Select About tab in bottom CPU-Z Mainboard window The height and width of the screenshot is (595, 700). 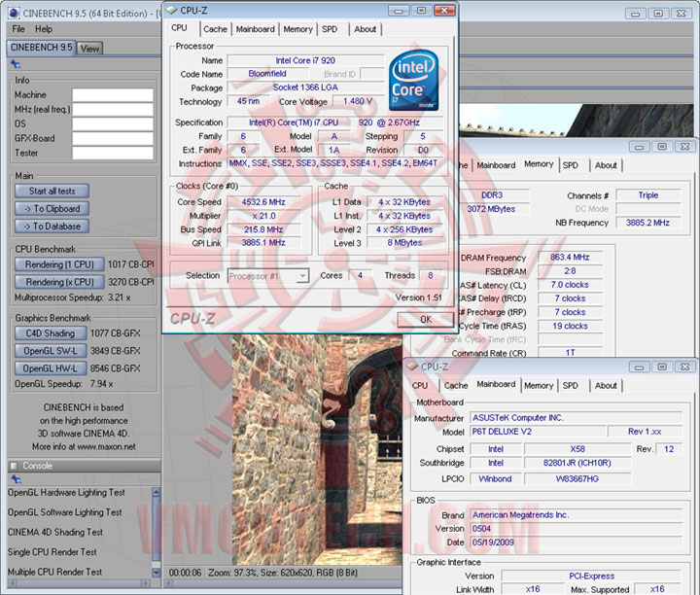coord(606,386)
